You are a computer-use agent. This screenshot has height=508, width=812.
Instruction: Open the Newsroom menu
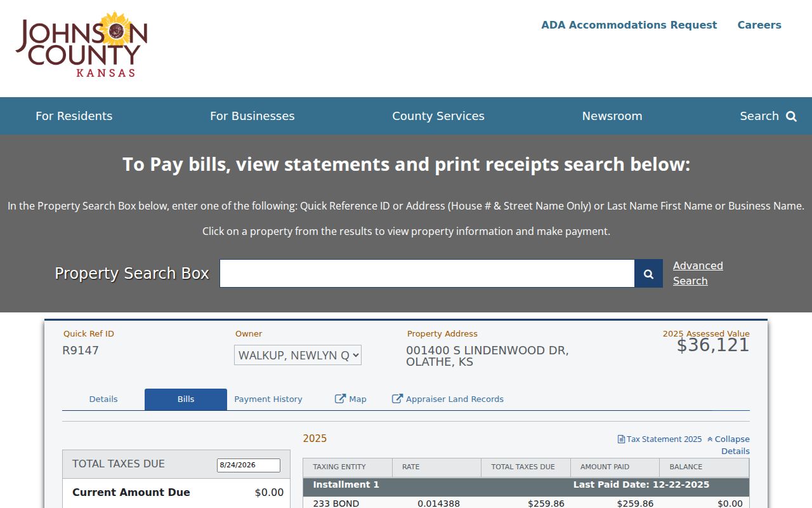612,116
